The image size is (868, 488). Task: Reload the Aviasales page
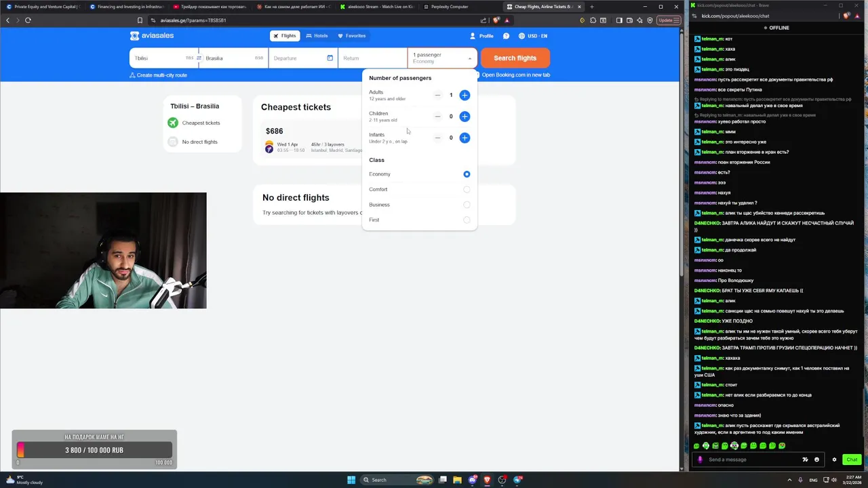point(28,20)
